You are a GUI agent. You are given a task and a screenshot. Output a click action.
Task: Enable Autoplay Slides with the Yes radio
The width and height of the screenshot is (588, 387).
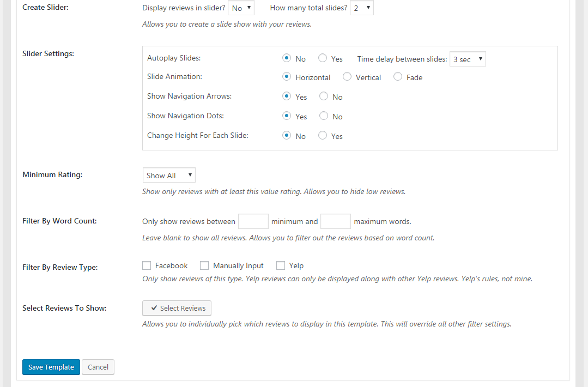tap(323, 58)
